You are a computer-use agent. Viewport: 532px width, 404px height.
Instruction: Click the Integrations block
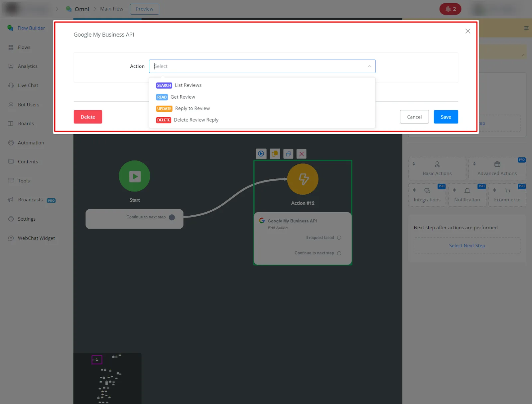[427, 195]
